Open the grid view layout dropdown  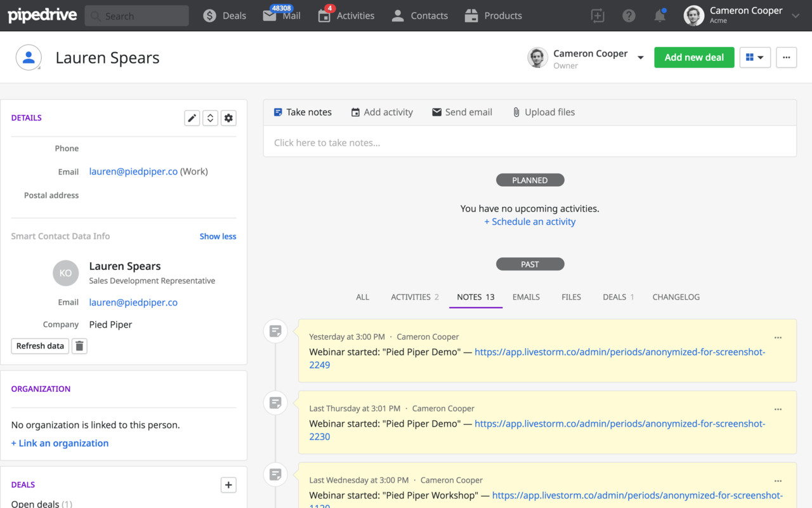pyautogui.click(x=754, y=58)
